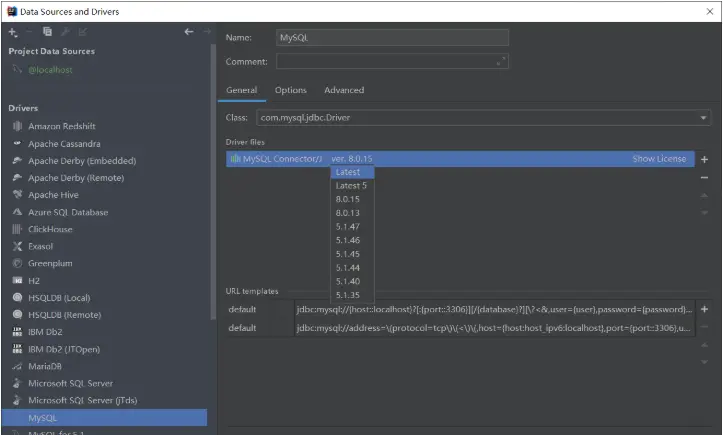The image size is (723, 435).
Task: Open the wrench settings icon in toolbar
Action: coord(65,32)
